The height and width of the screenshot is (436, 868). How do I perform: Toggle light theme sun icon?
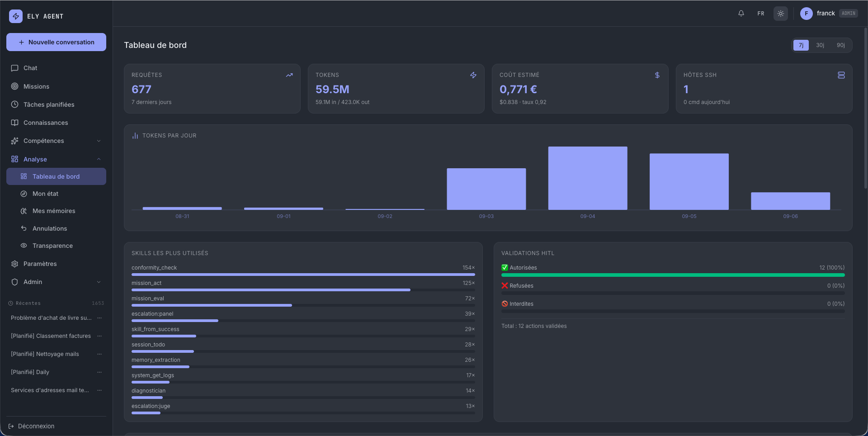[781, 14]
